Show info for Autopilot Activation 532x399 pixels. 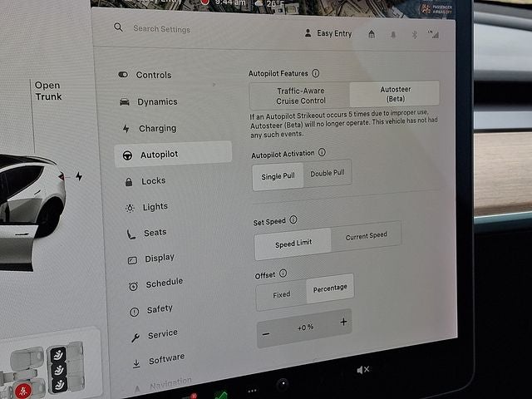pyautogui.click(x=322, y=152)
